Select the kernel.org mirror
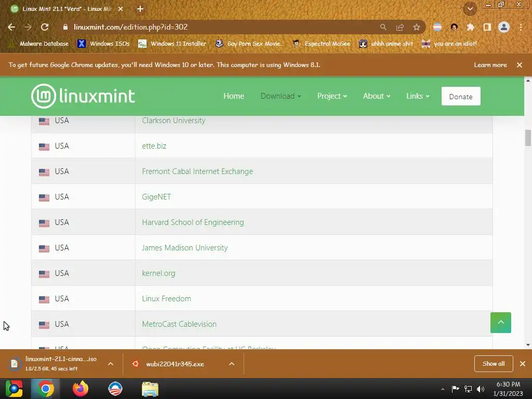The height and width of the screenshot is (399, 532). (158, 273)
